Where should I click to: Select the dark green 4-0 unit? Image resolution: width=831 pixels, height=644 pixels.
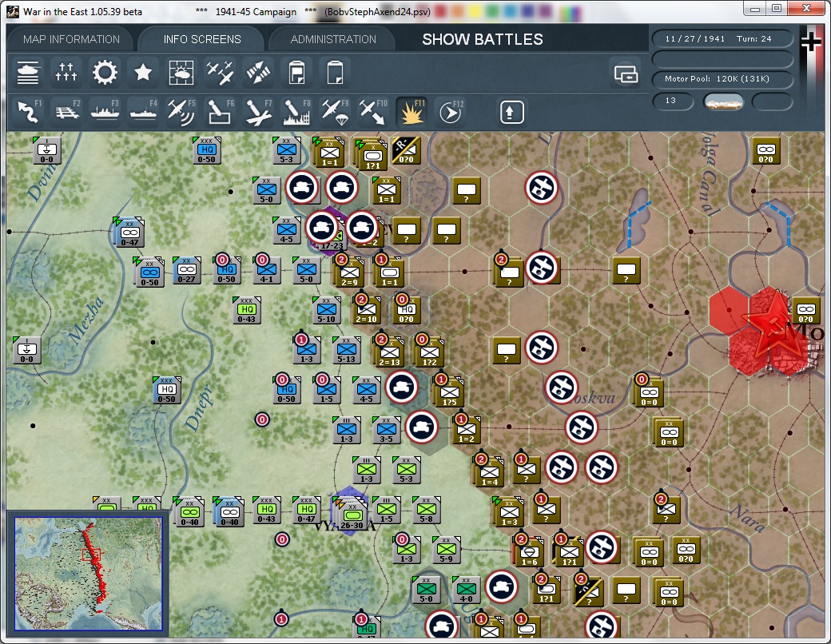click(x=467, y=590)
